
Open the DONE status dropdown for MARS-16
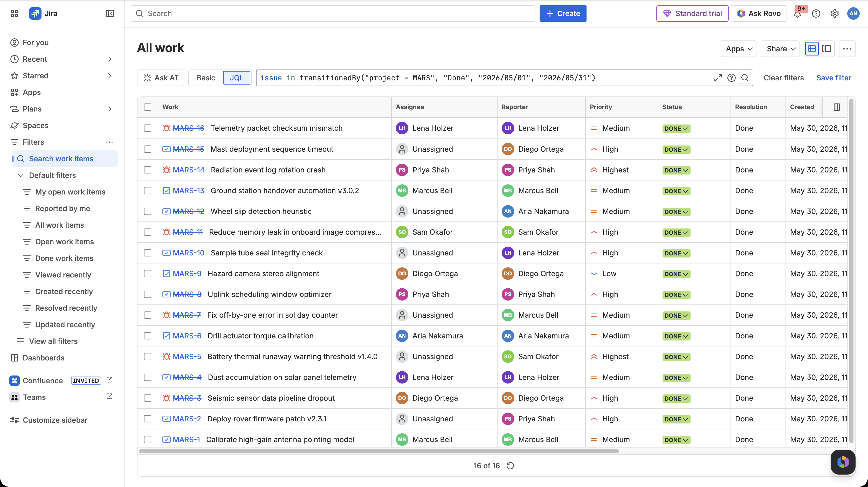(x=676, y=128)
